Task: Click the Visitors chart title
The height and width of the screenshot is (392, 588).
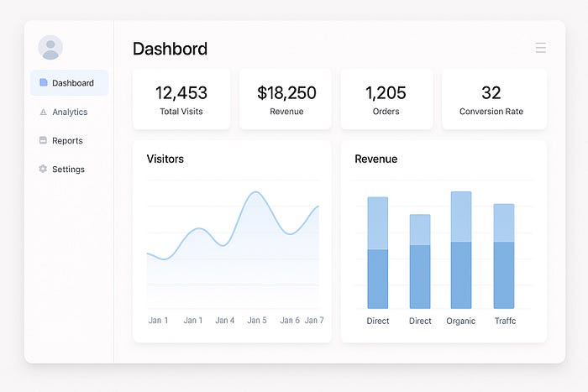Action: 165,159
